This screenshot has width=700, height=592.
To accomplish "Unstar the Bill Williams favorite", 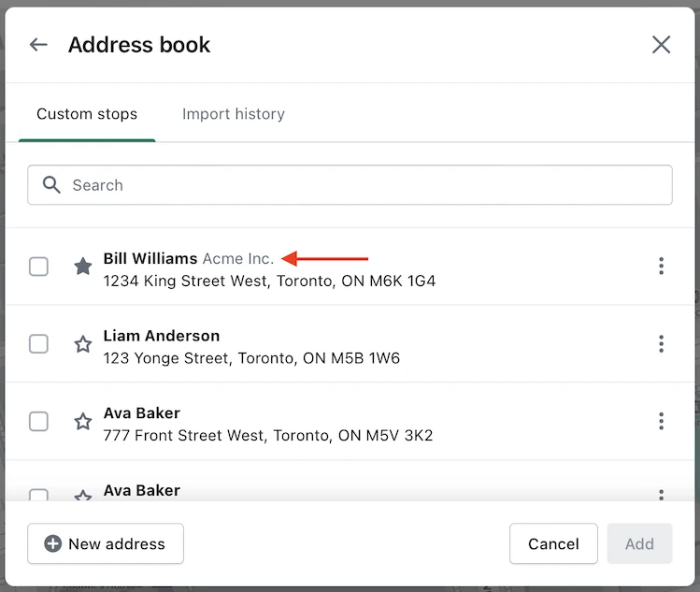I will coord(83,267).
